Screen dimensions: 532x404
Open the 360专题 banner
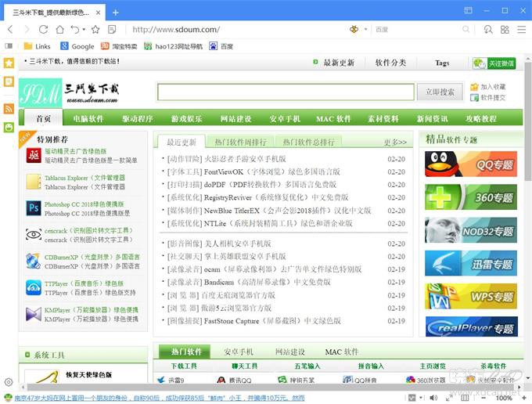click(471, 197)
